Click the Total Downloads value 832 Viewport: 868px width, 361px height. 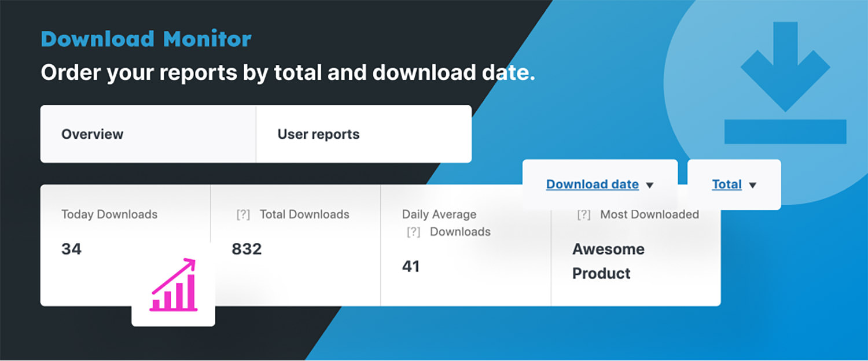point(247,249)
